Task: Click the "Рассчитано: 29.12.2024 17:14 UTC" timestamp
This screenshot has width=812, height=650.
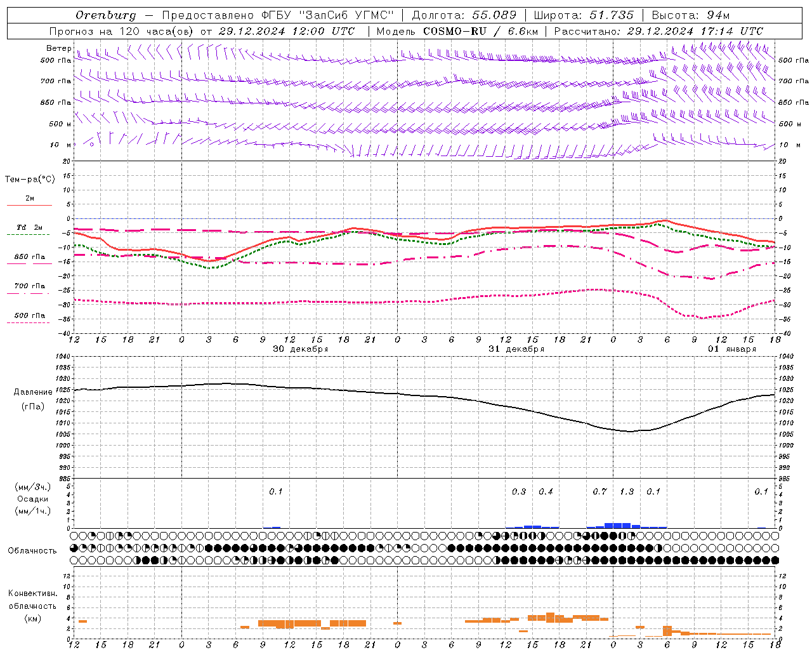Action: (658, 31)
